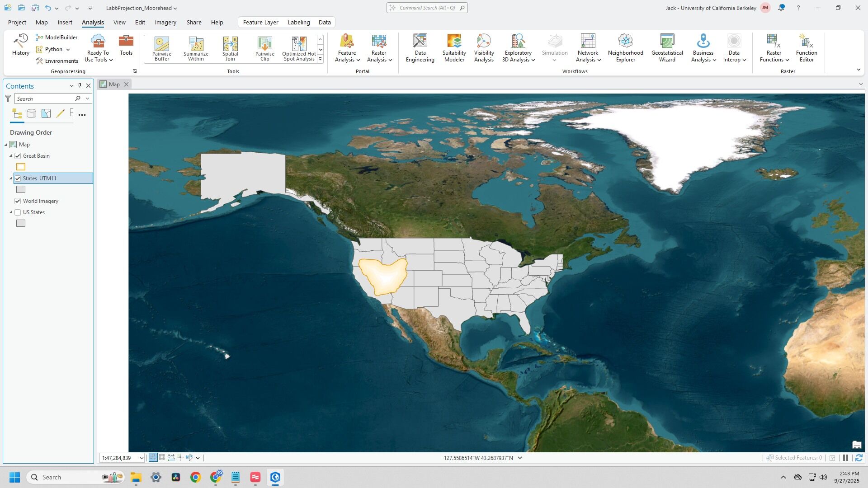Launch the Spatial Join tool
The image size is (868, 488).
(x=230, y=48)
